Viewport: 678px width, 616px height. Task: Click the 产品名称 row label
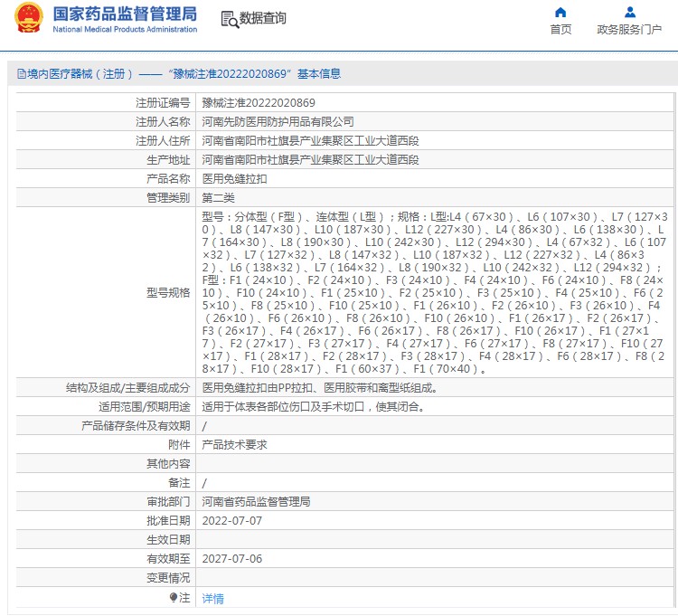coord(168,179)
